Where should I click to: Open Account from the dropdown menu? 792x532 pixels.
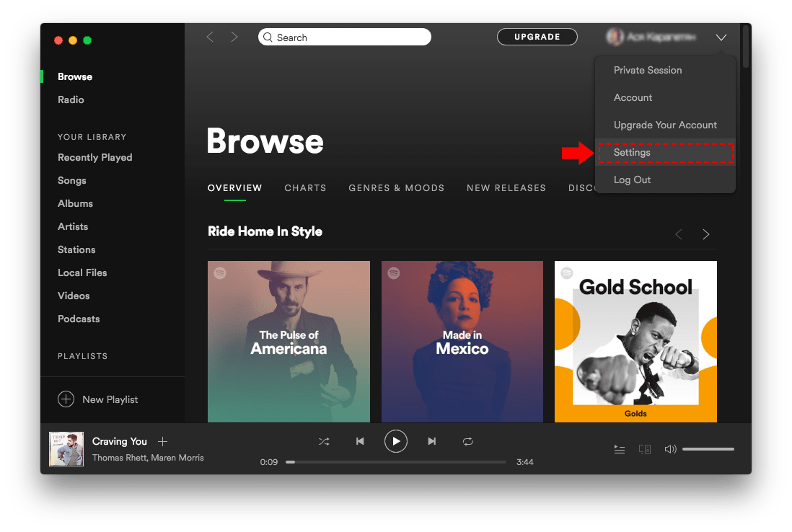[x=665, y=98]
